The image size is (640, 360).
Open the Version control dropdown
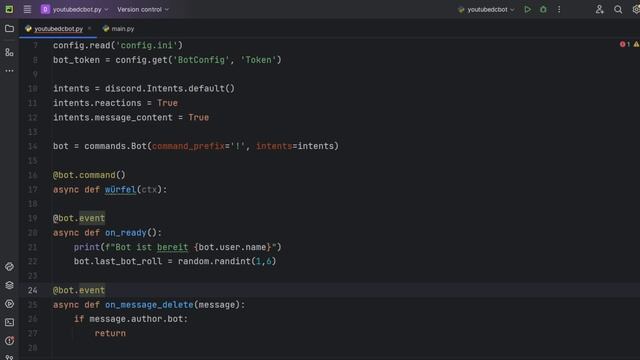143,9
